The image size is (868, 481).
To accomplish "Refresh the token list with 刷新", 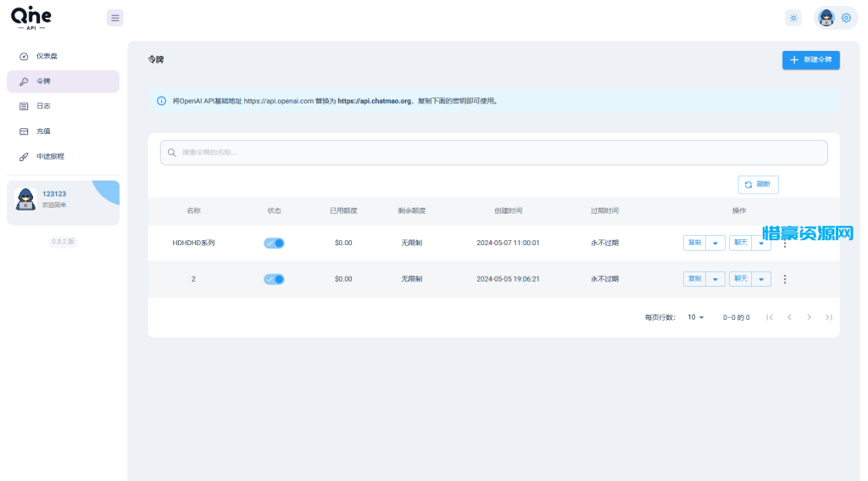I will 758,184.
